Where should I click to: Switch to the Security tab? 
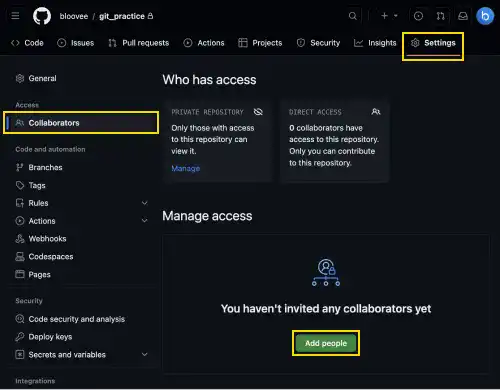[x=318, y=43]
